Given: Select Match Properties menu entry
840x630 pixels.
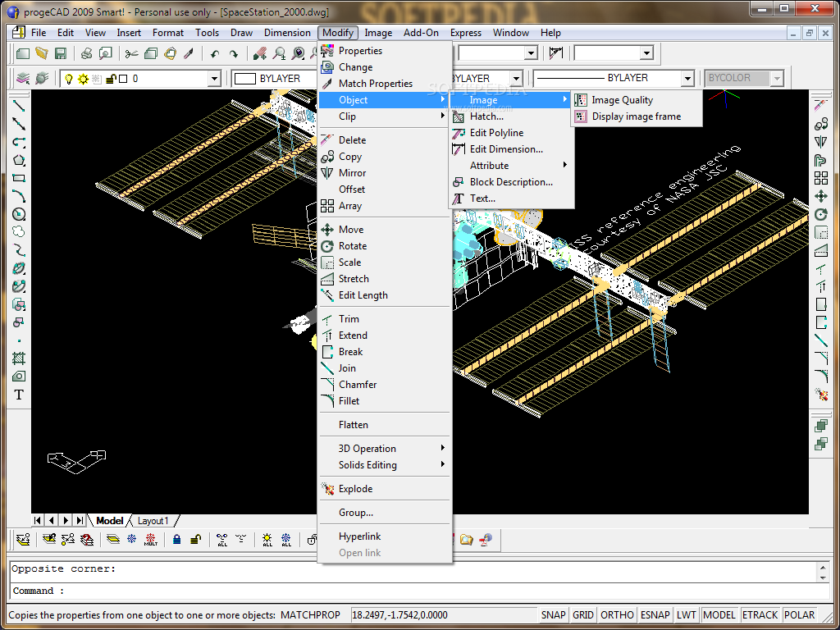Looking at the screenshot, I should click(x=385, y=84).
